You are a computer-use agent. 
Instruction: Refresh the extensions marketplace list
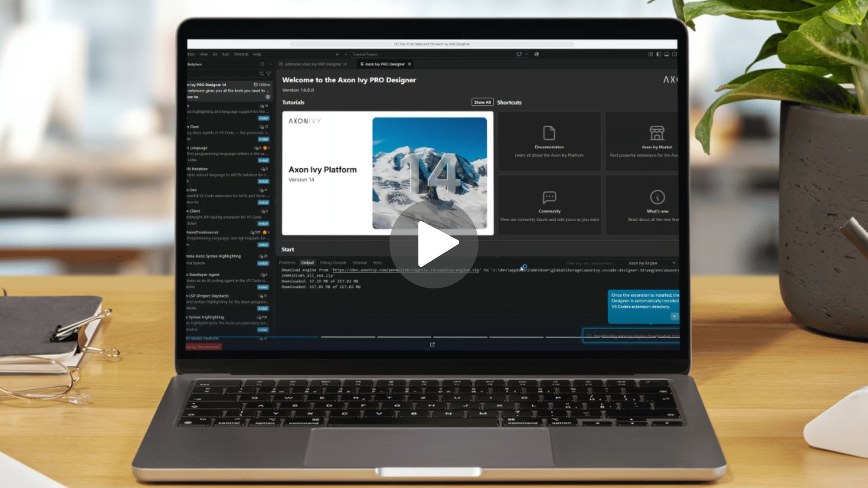click(262, 64)
